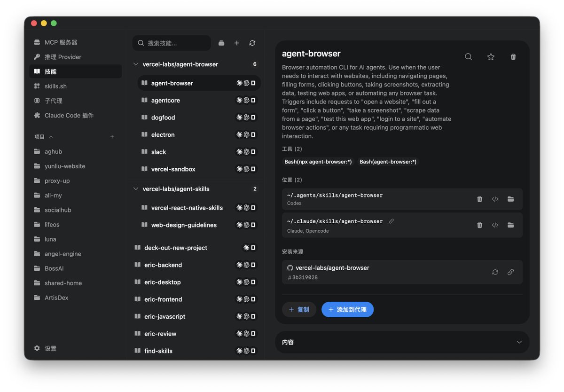Image resolution: width=564 pixels, height=392 pixels.
Task: Delete the ~/.agents/skills location
Action: point(479,199)
